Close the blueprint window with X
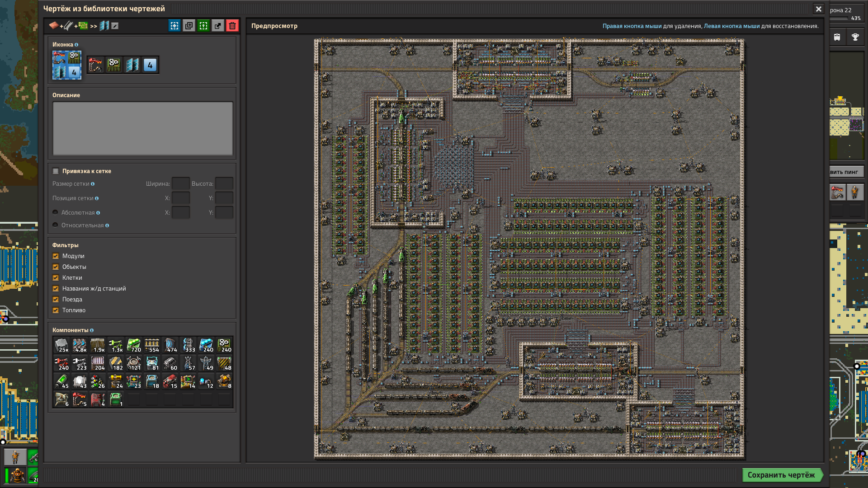Image resolution: width=868 pixels, height=488 pixels. tap(819, 9)
